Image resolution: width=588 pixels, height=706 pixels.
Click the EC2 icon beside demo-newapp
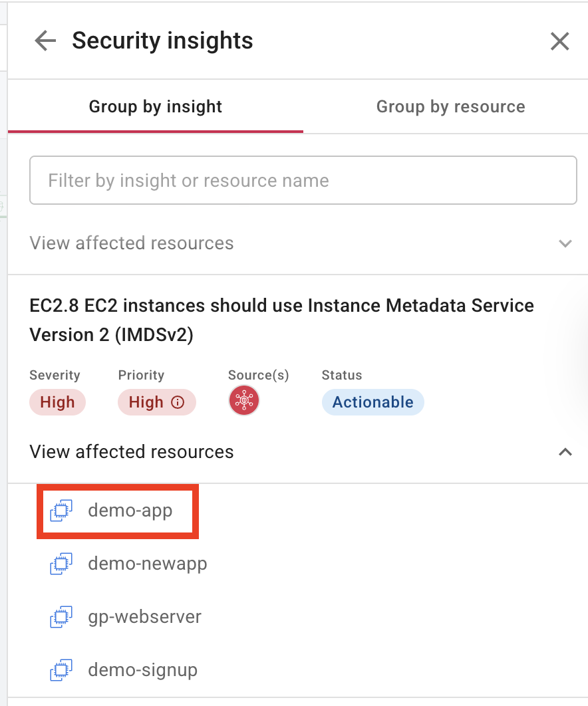61,564
